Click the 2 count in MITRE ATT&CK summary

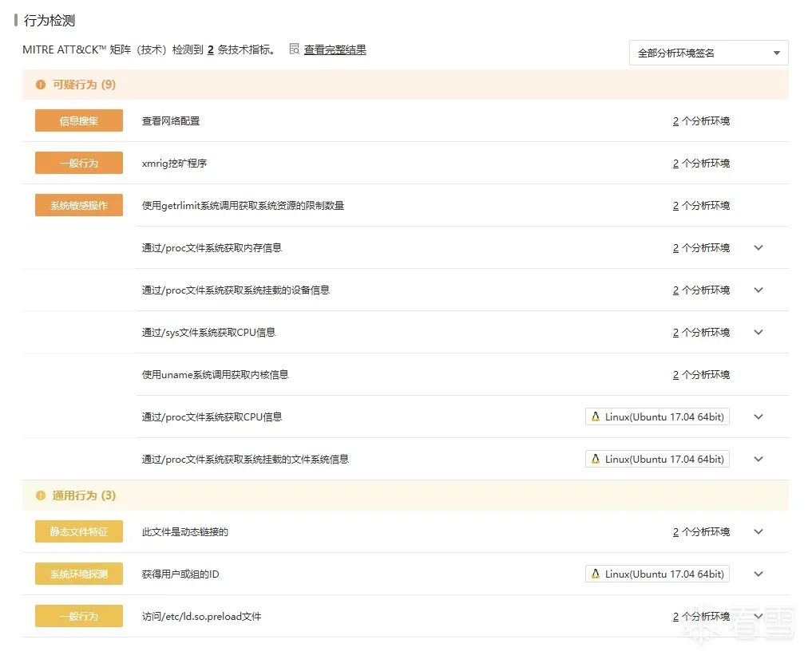click(x=211, y=49)
